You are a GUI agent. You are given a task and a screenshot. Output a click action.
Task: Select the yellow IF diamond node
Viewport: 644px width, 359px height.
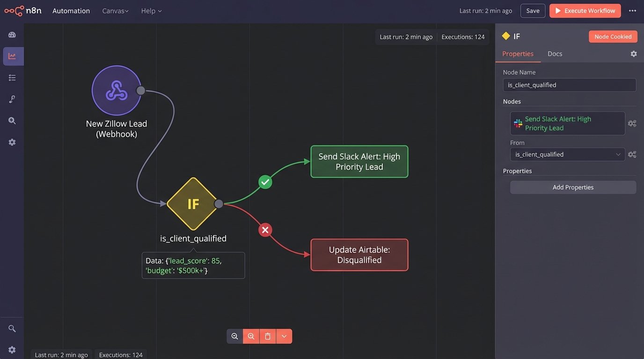tap(192, 204)
